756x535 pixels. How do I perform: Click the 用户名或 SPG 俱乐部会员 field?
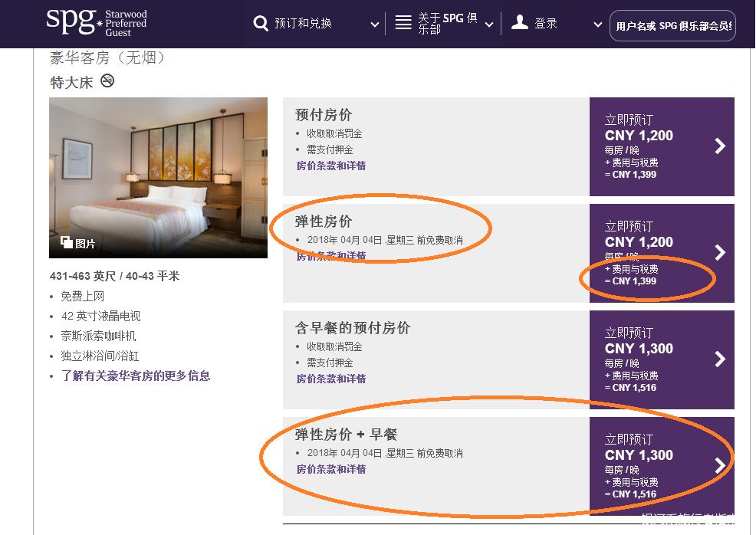click(x=672, y=25)
